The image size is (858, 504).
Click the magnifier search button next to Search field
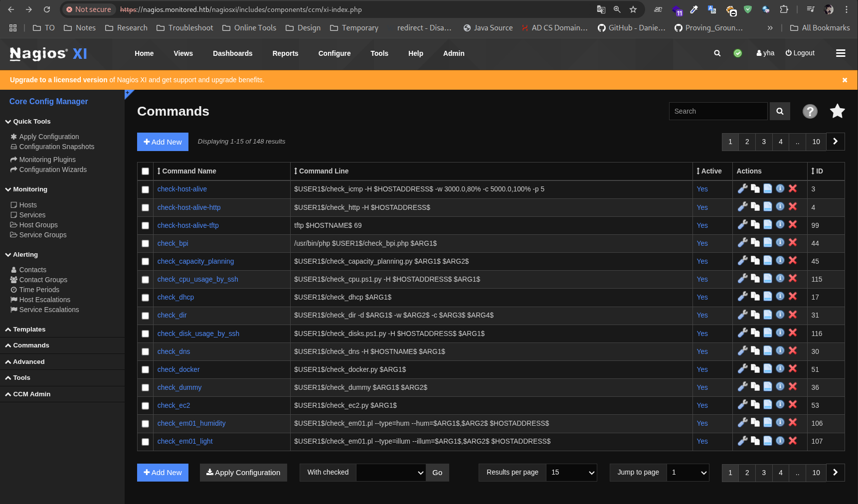[x=780, y=111]
